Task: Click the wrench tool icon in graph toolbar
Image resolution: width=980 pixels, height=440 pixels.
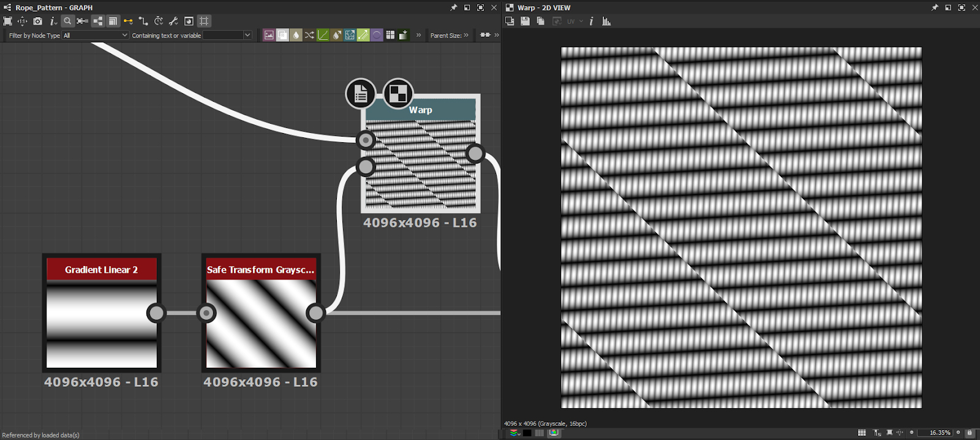Action: 173,21
